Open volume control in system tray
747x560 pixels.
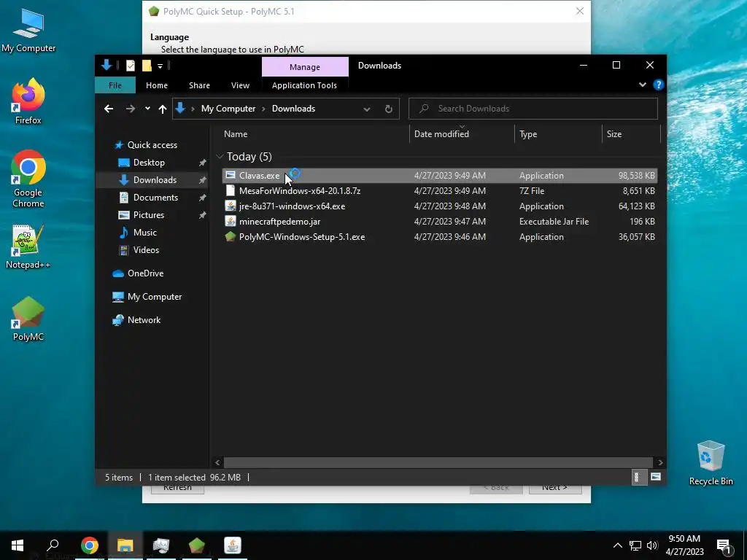(x=652, y=545)
